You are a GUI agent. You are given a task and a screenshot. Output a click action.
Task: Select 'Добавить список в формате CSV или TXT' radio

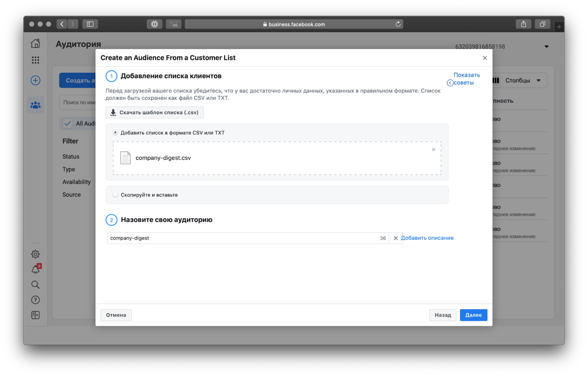(x=115, y=132)
